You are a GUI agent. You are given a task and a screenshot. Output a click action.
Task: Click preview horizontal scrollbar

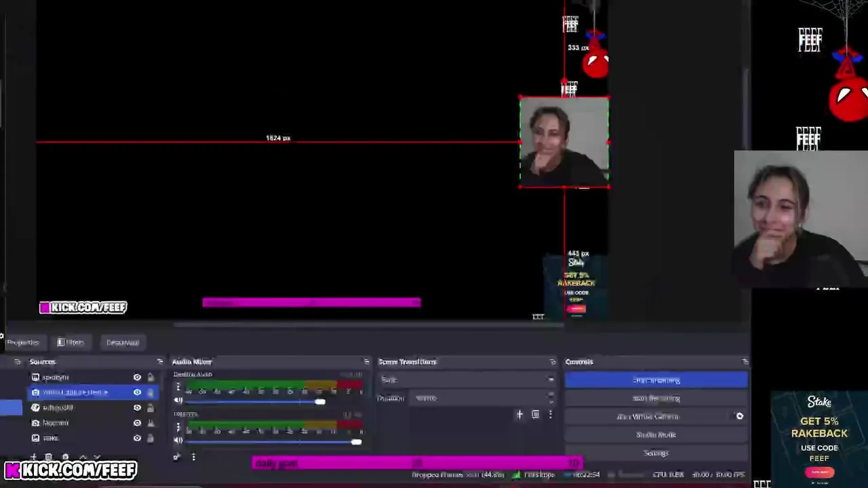point(368,325)
